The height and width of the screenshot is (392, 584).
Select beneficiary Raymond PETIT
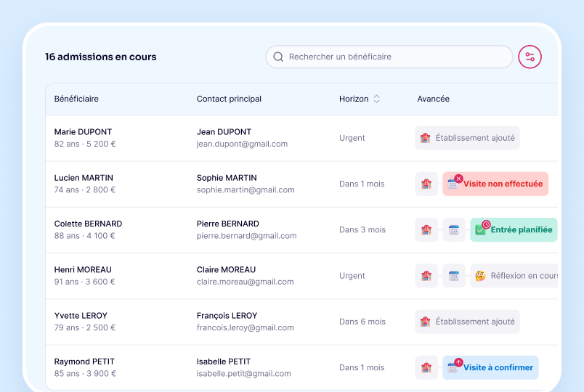(x=84, y=362)
